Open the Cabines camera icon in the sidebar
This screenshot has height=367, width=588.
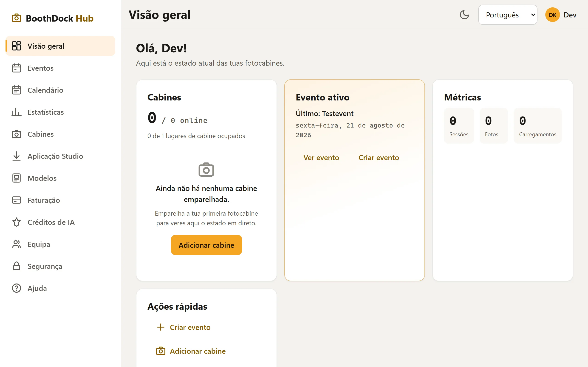click(x=17, y=134)
